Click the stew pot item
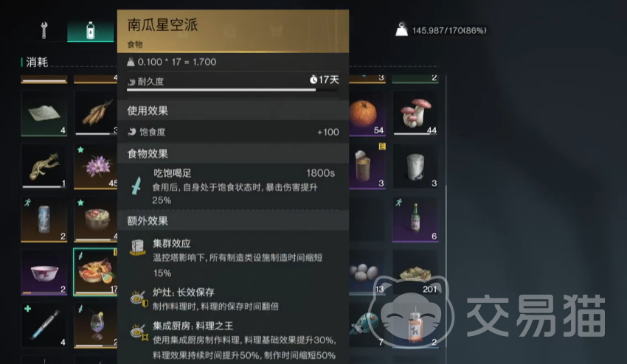The width and height of the screenshot is (627, 364). point(96,219)
